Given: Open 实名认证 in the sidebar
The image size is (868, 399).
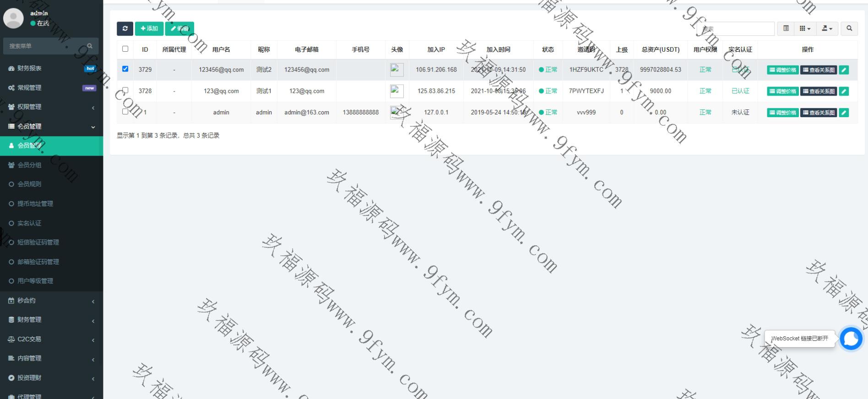Looking at the screenshot, I should 29,223.
